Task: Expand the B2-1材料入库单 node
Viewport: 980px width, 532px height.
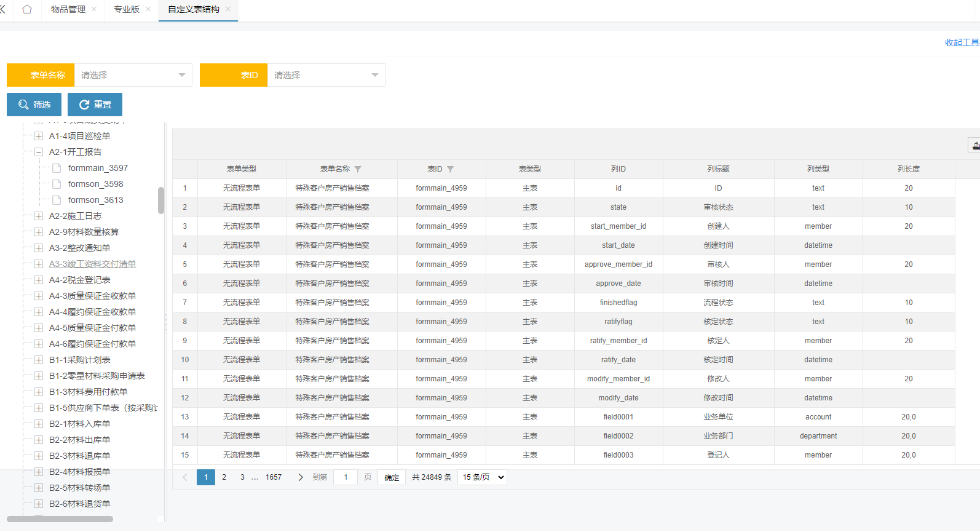Action: [39, 424]
